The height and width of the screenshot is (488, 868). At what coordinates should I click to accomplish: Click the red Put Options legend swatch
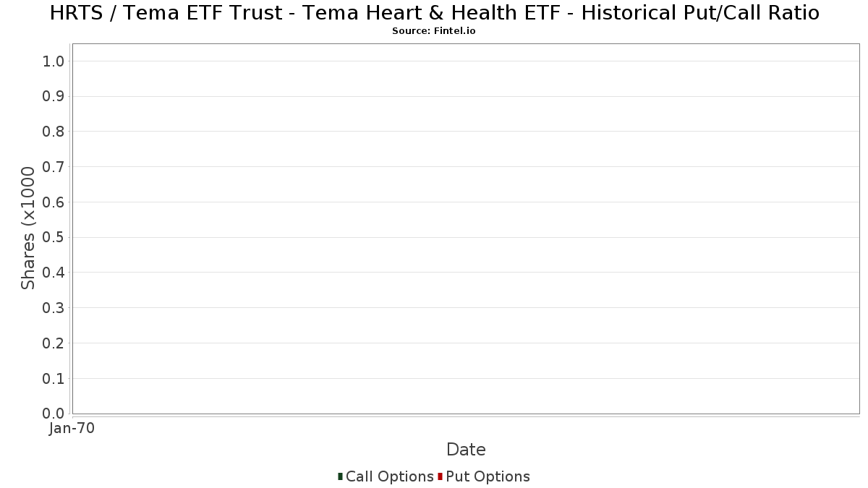click(x=440, y=476)
